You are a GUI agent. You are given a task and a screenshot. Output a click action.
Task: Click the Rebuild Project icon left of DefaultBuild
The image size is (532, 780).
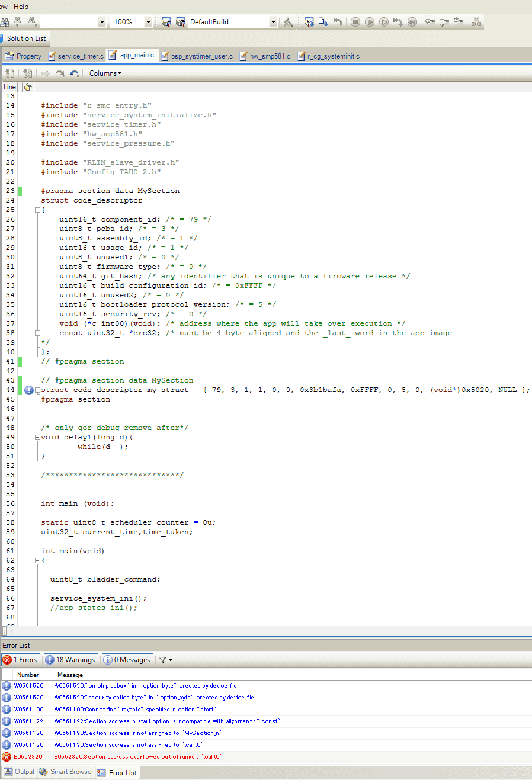click(180, 22)
